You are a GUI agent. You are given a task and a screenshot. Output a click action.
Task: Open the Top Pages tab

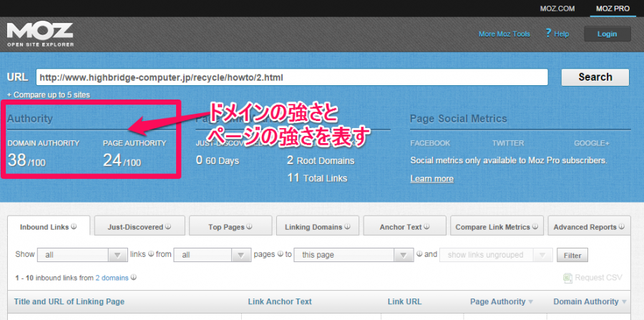(x=230, y=226)
